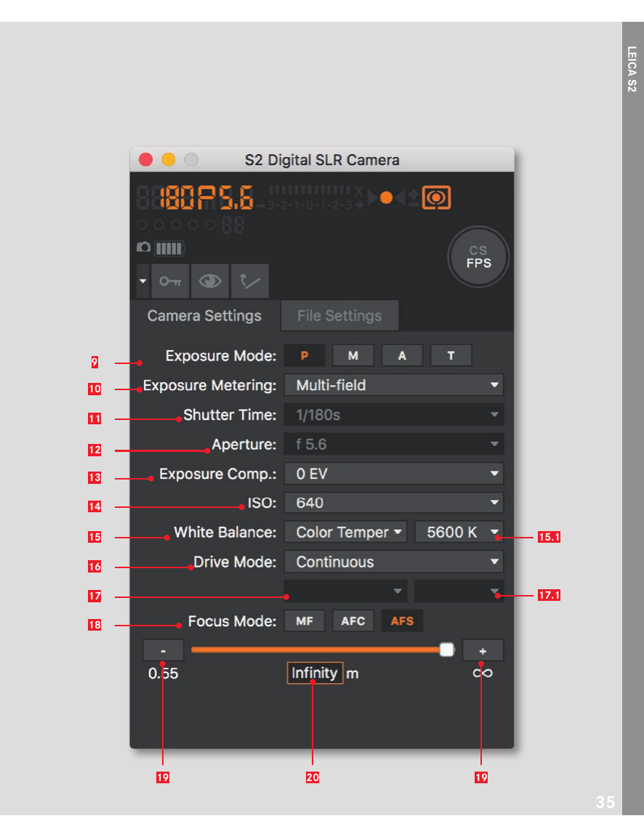The image size is (644, 837).
Task: Click the Exposure Mode label
Action: tap(220, 356)
